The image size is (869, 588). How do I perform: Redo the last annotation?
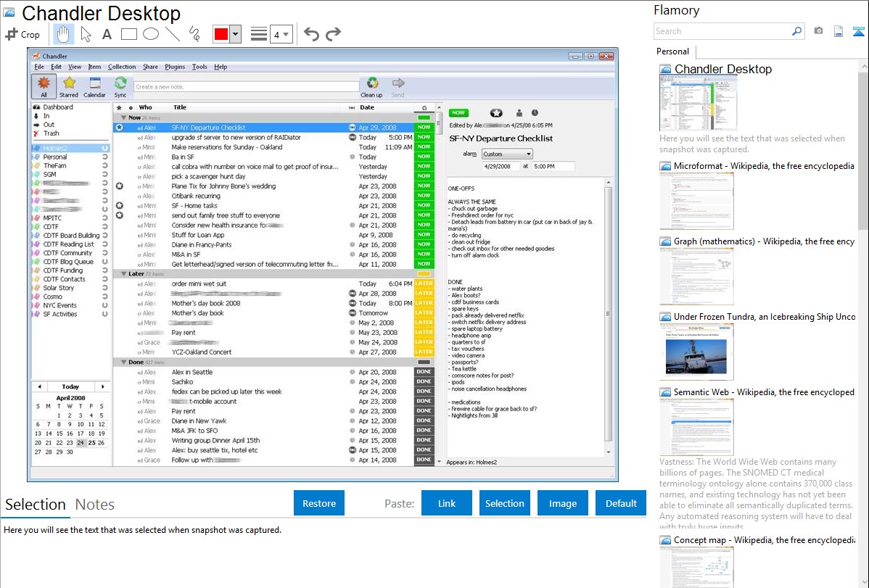pos(333,34)
